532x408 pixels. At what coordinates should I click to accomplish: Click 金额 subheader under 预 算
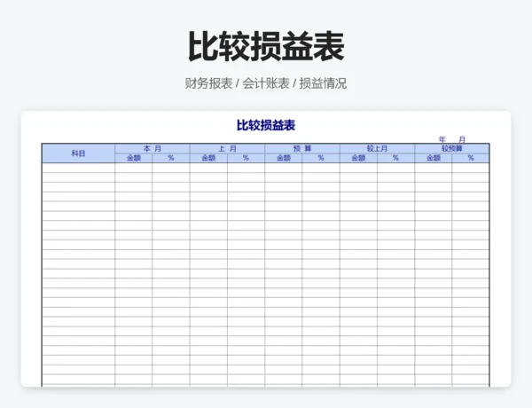coord(284,158)
